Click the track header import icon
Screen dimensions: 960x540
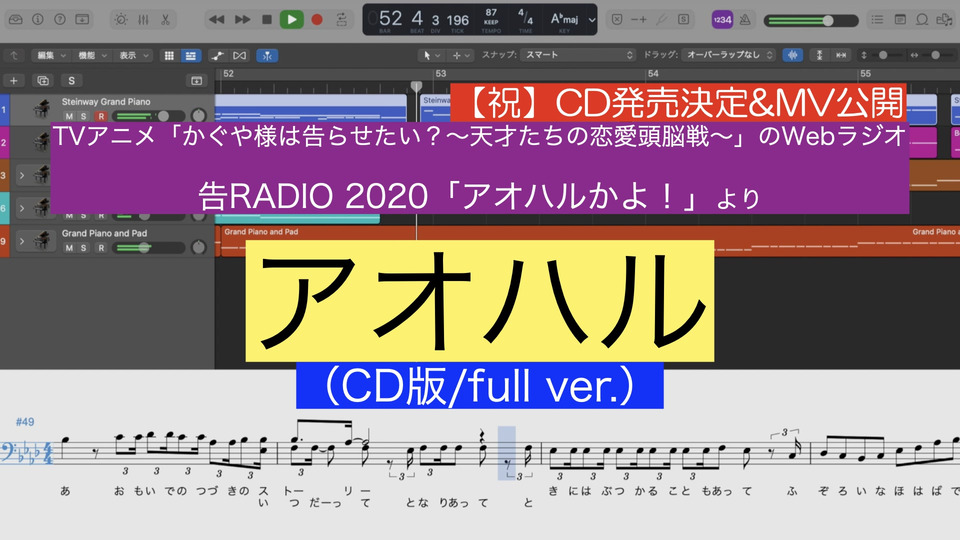[x=197, y=80]
